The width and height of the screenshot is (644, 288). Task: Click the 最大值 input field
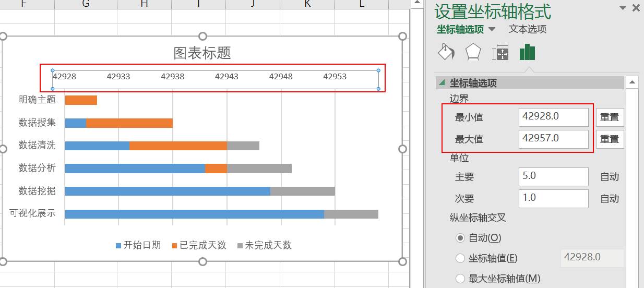[x=554, y=139]
